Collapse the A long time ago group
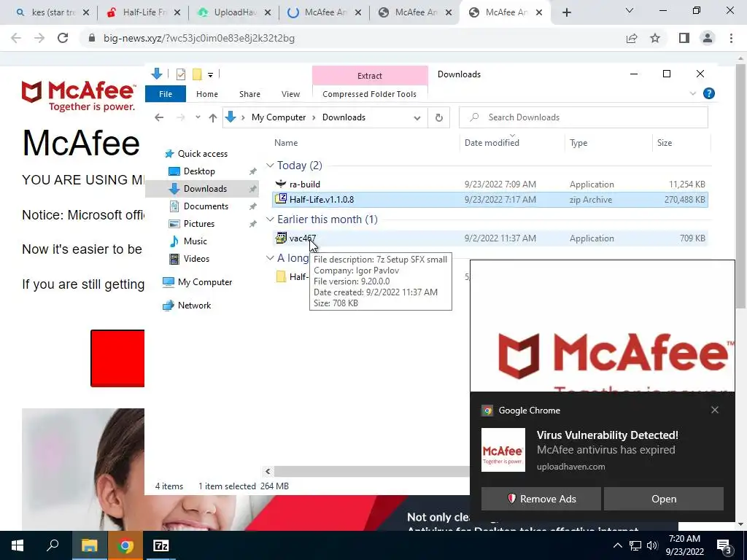 (270, 257)
